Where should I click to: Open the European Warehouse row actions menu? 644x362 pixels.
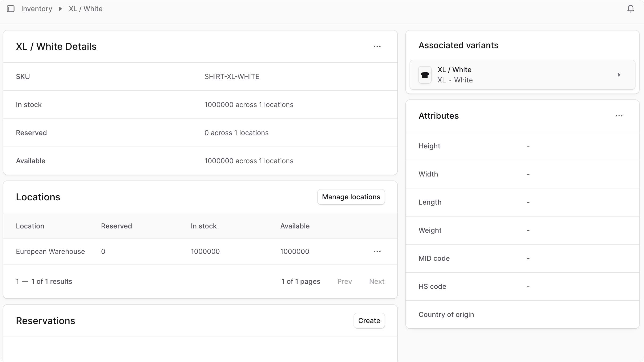pyautogui.click(x=377, y=251)
